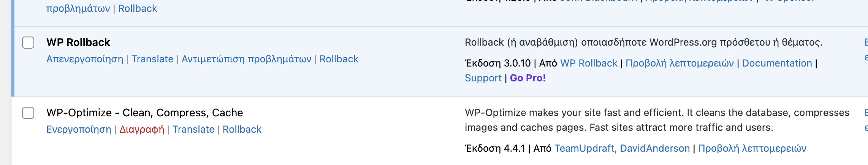The height and width of the screenshot is (165, 868).
Task: Select the WP Rollback plugin checkbox
Action: pyautogui.click(x=28, y=43)
